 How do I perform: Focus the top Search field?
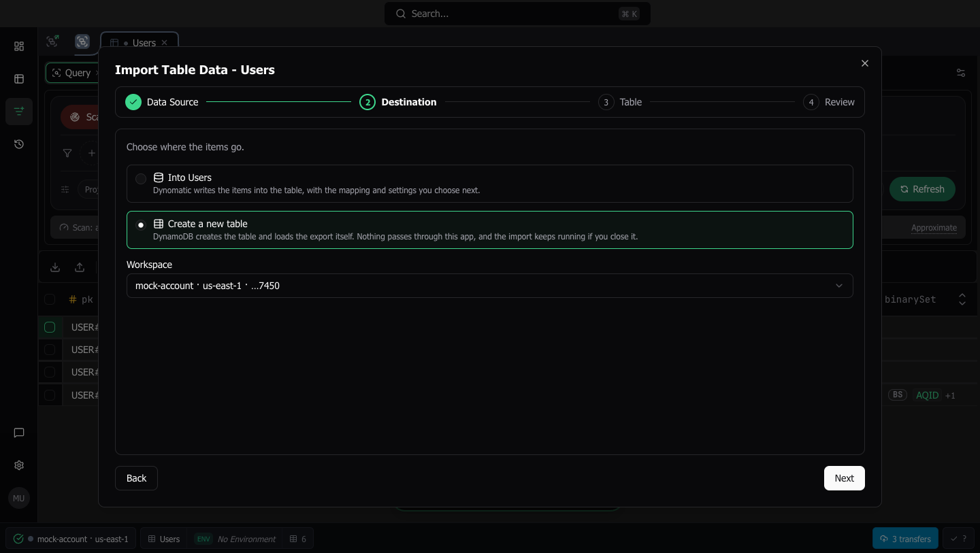[517, 14]
